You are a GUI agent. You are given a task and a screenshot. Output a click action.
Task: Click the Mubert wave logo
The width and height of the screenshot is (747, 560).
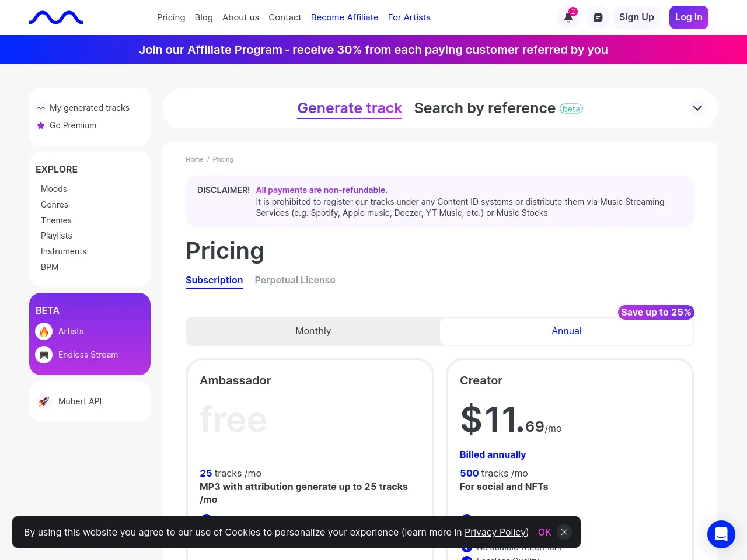click(56, 17)
